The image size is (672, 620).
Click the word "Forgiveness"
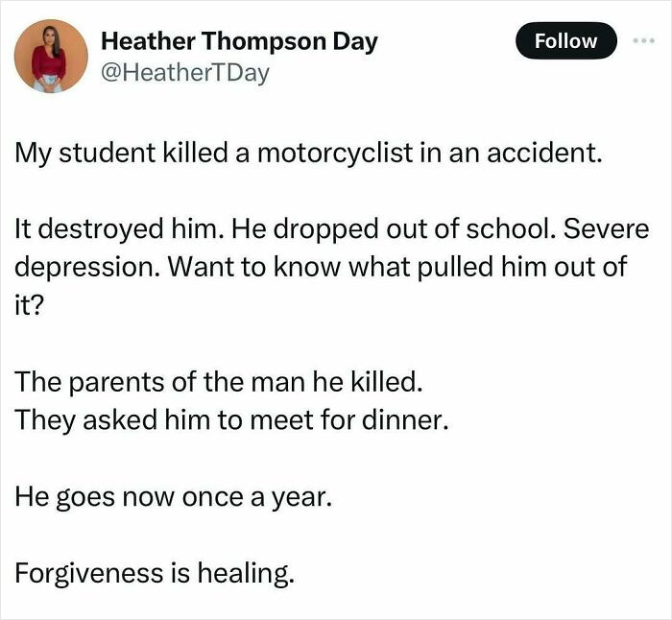[89, 573]
